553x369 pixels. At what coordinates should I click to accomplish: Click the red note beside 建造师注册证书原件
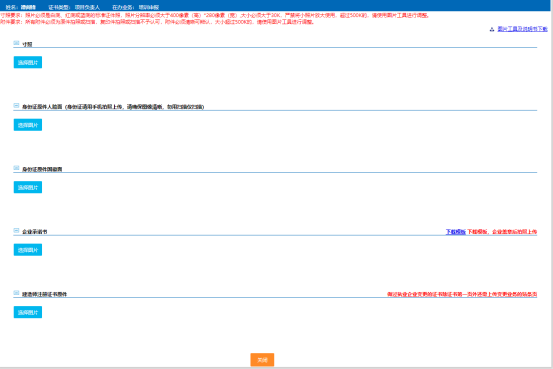(462, 294)
